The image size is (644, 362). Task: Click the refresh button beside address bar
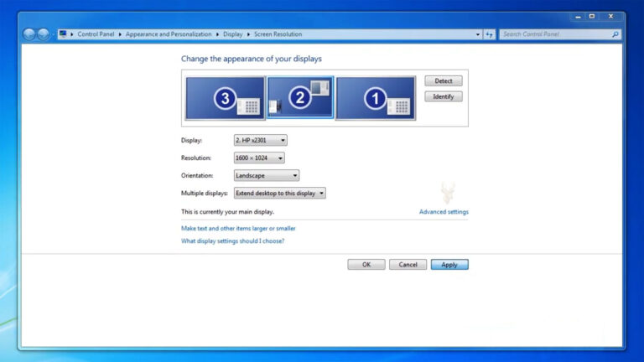489,34
